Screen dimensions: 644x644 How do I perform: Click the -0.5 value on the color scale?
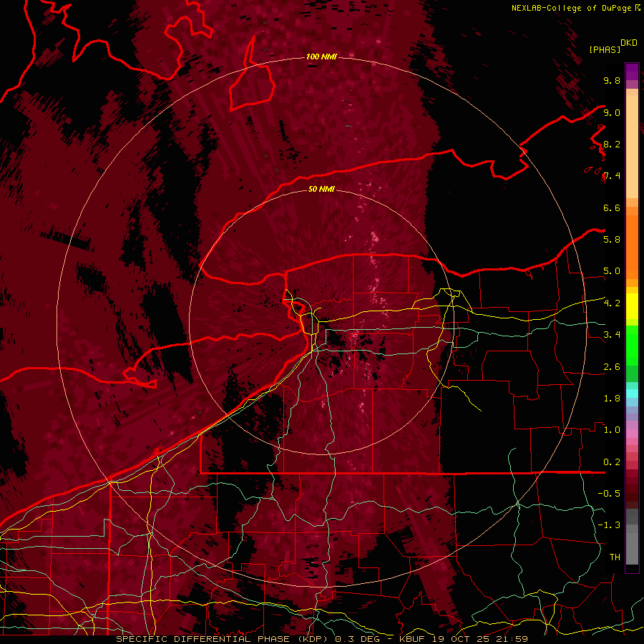[x=609, y=494]
